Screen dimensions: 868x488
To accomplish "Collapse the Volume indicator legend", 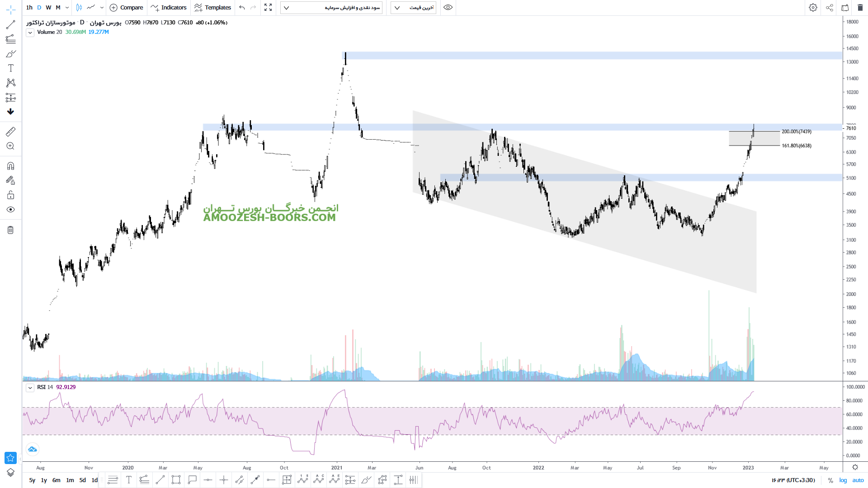I will [x=30, y=33].
